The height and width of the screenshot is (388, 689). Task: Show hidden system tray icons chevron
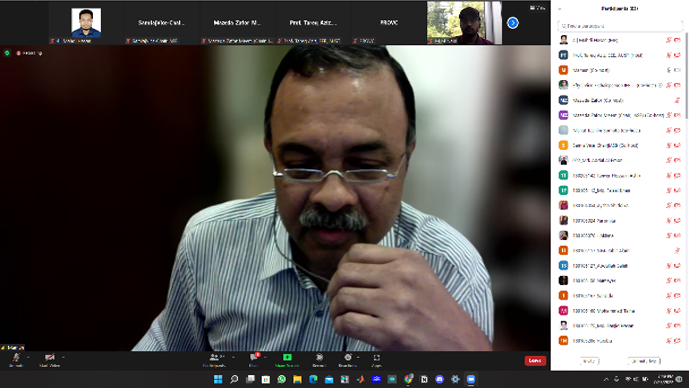coord(606,379)
